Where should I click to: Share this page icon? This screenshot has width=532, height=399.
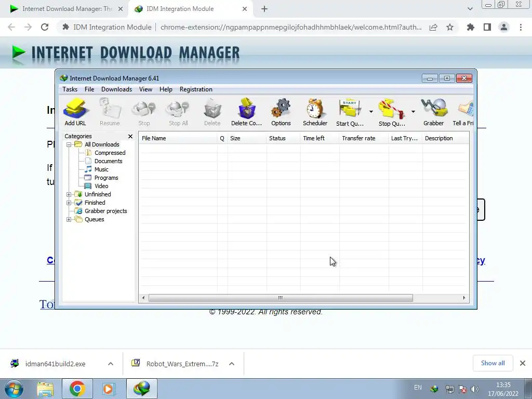click(x=433, y=27)
